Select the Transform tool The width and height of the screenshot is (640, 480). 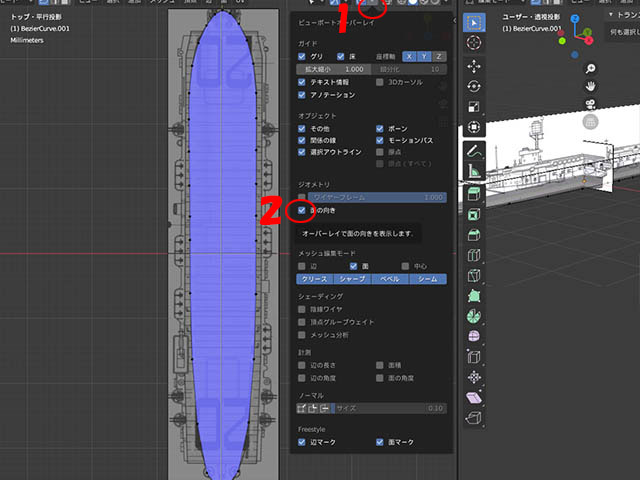pos(474,127)
